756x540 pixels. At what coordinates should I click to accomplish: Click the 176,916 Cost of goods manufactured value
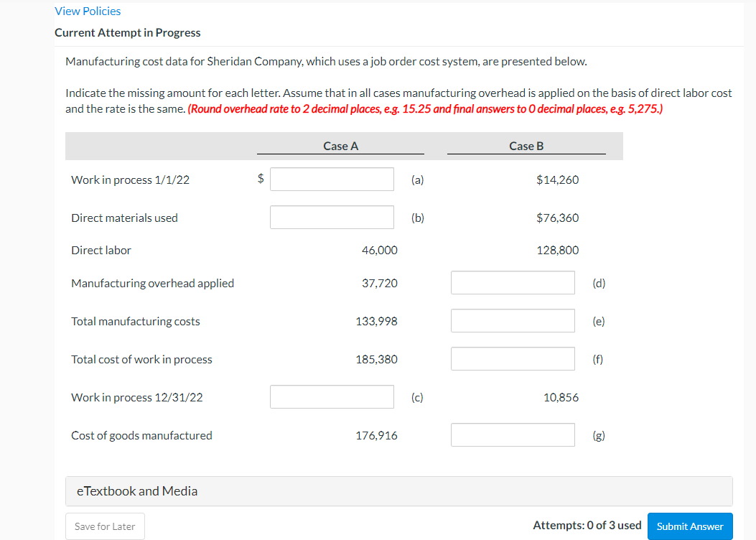coord(377,434)
